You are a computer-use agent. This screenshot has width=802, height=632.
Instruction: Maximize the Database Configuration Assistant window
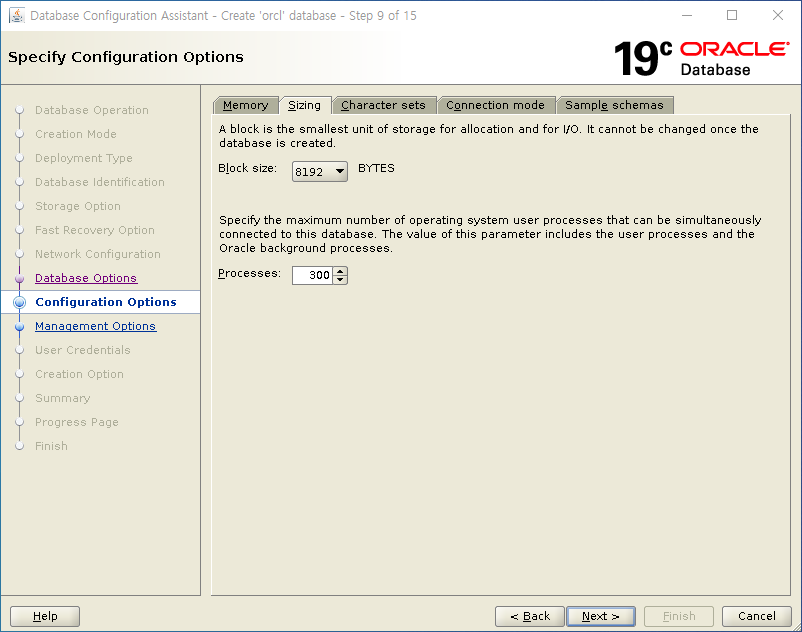pos(732,15)
